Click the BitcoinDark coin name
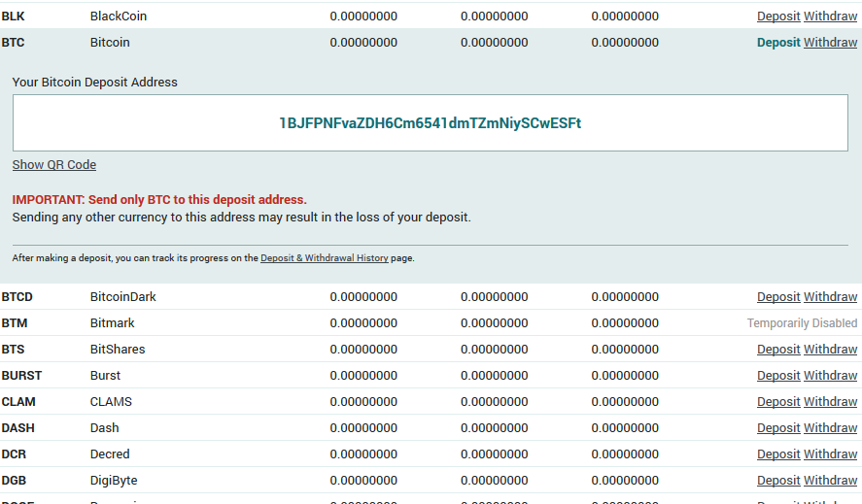 click(123, 297)
